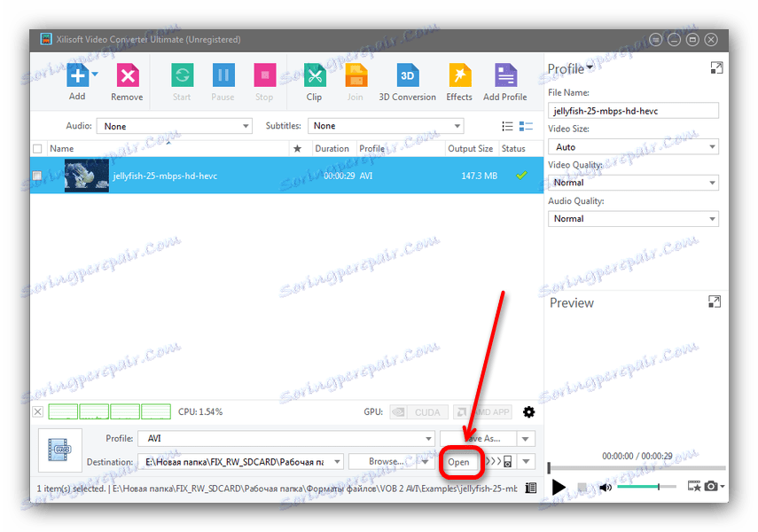Check the jellyfish-25-mbps-hd-hevc file checkbox
758x532 pixels.
[37, 176]
